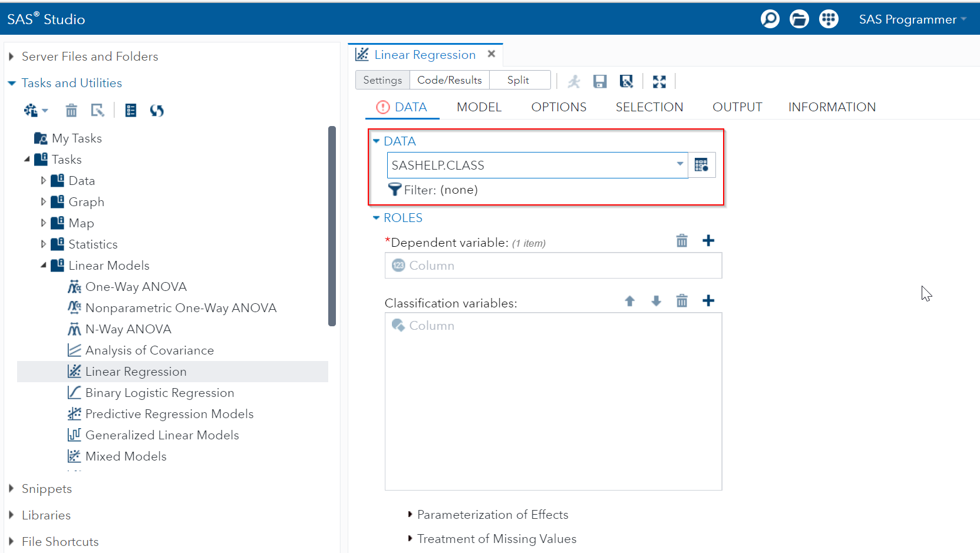Viewport: 980px width, 553px height.
Task: Switch to the OPTIONS tab
Action: (558, 107)
